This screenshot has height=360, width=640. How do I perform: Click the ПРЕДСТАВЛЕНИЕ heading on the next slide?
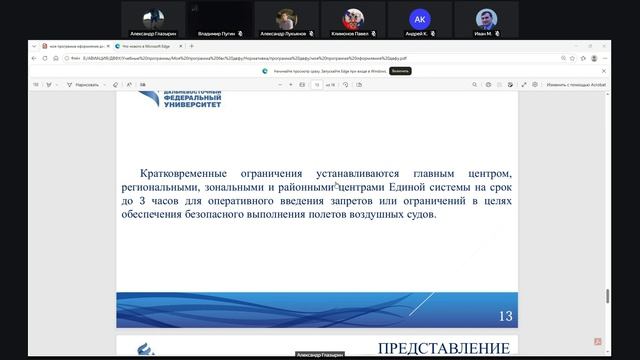pyautogui.click(x=444, y=348)
